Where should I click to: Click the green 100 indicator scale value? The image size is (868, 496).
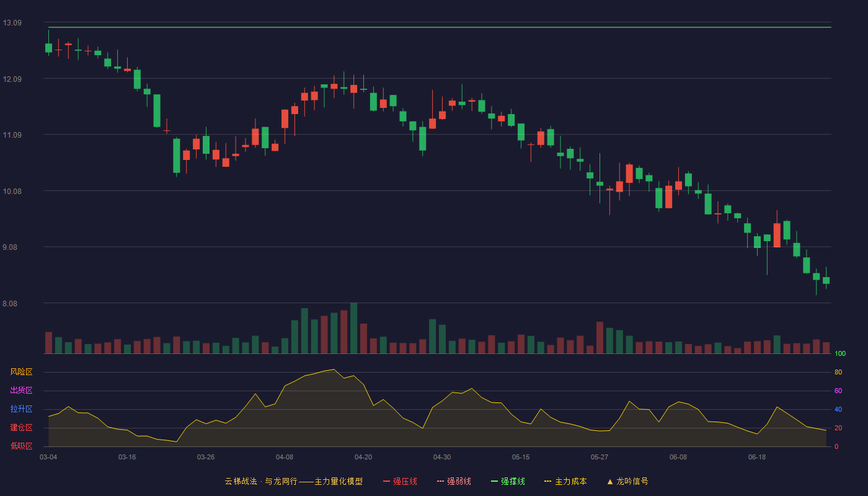pyautogui.click(x=840, y=353)
